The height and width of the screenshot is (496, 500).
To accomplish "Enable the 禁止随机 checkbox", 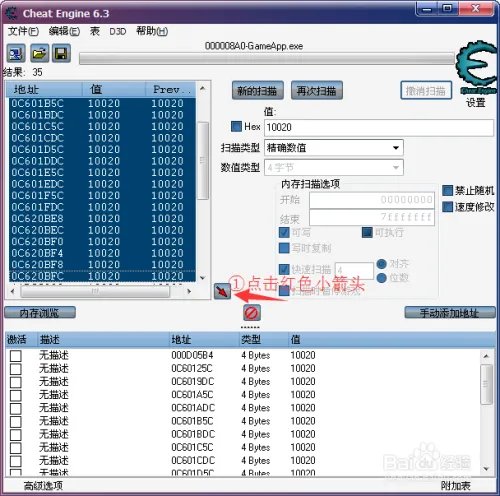I will tap(447, 191).
